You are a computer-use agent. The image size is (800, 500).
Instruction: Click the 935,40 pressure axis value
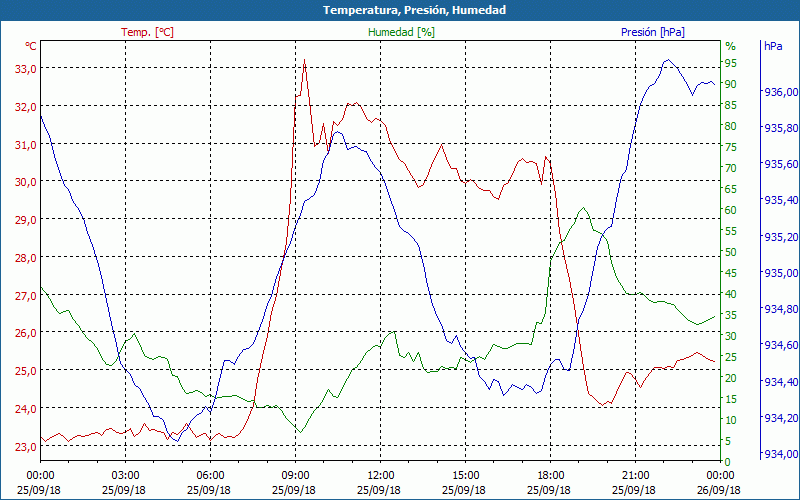779,201
